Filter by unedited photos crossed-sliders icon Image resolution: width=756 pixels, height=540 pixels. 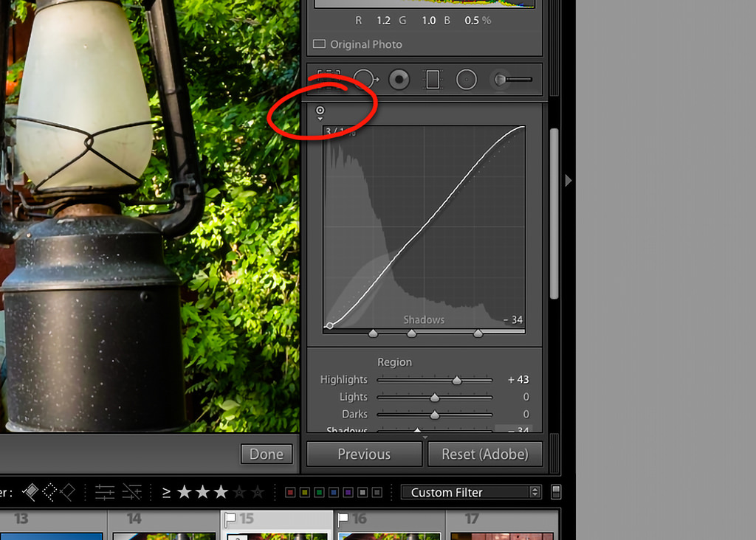click(x=131, y=492)
